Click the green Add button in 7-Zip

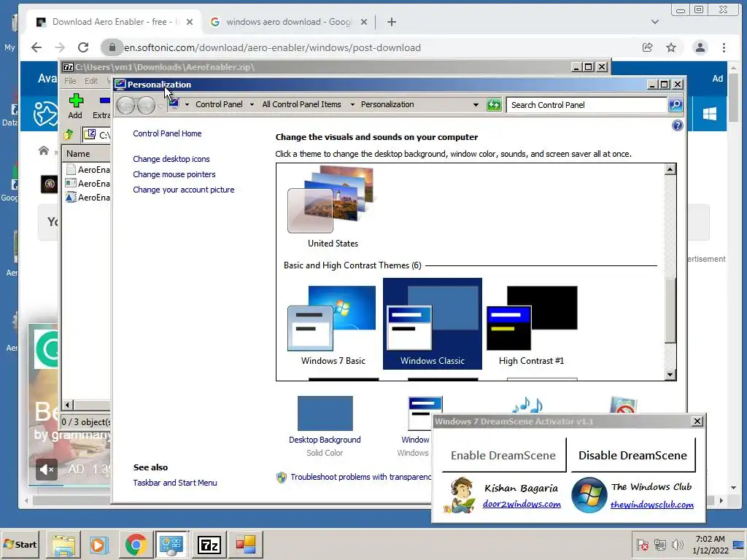[75, 106]
